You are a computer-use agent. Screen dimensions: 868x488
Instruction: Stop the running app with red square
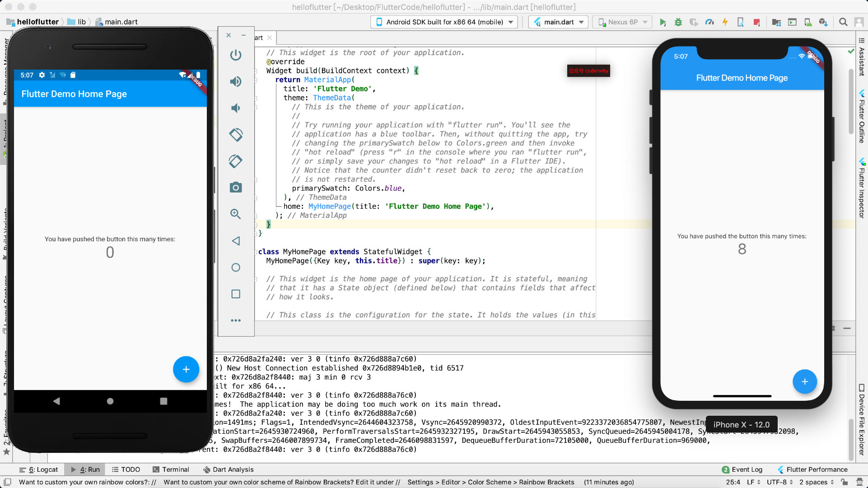pyautogui.click(x=756, y=22)
